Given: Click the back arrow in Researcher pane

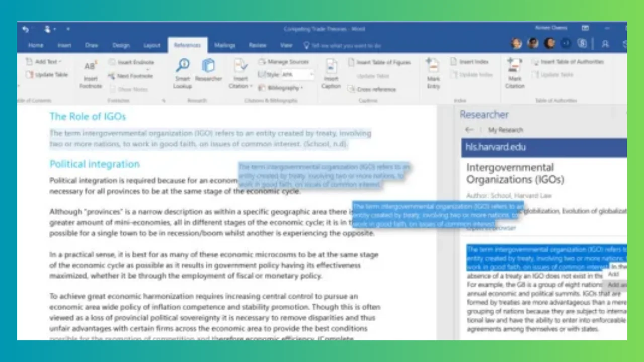Looking at the screenshot, I should pyautogui.click(x=469, y=130).
